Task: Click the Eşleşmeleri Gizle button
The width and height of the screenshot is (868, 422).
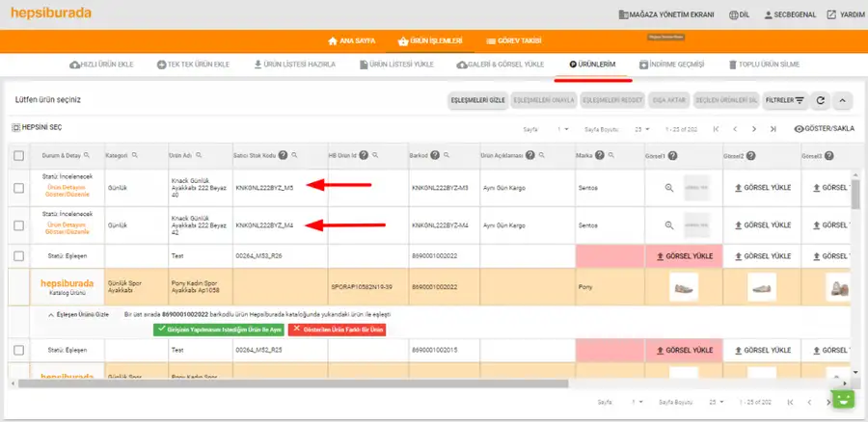Action: pos(477,100)
